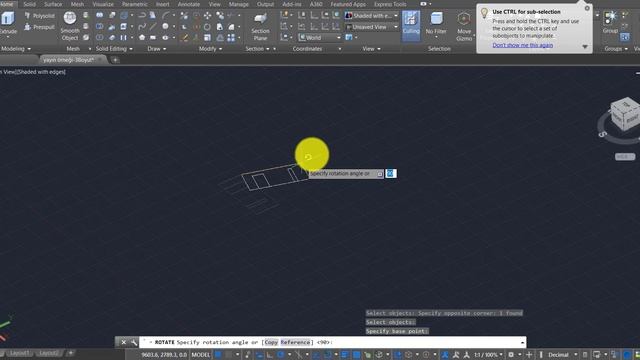Open workspace switching gear in status bar
Screen dimensions: 640x360
tap(511, 355)
